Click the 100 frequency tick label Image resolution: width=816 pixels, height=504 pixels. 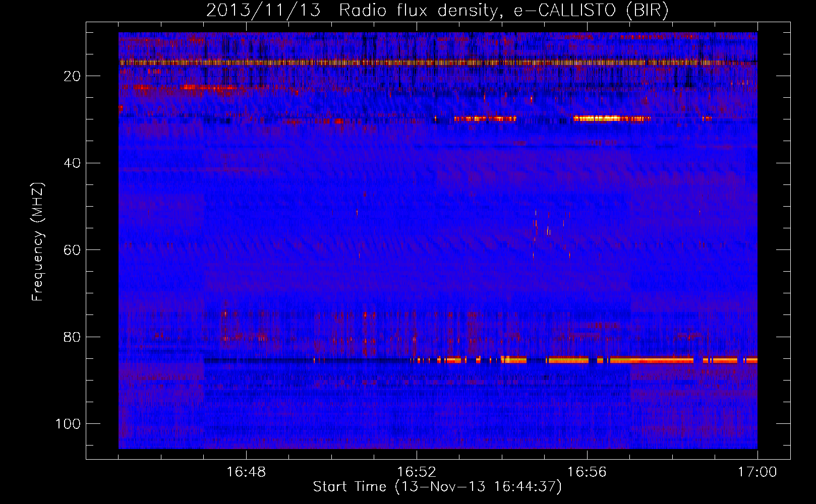click(x=68, y=424)
